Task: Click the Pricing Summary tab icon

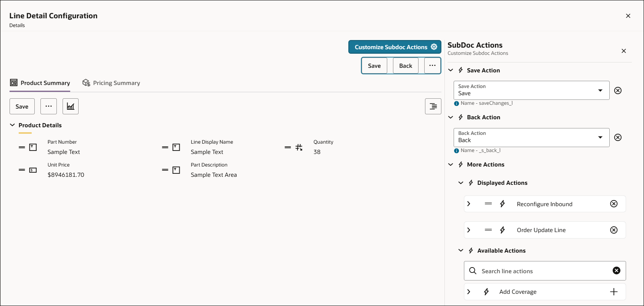Action: (x=86, y=83)
